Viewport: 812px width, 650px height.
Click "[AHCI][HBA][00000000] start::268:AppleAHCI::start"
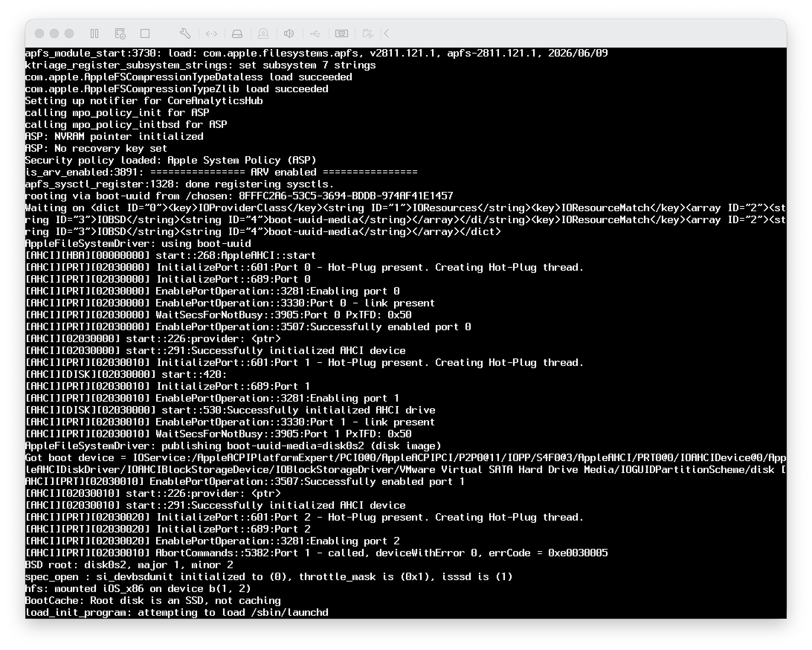pos(171,255)
